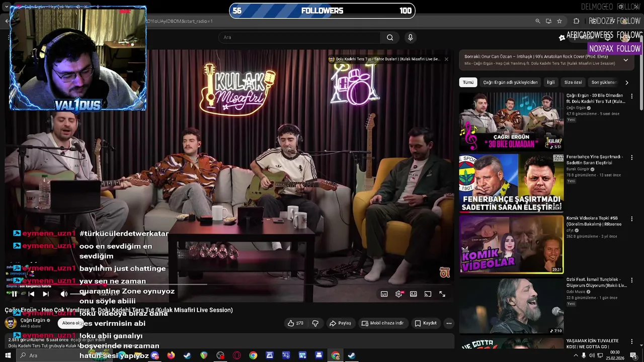Toggle subtitles in the video player
This screenshot has height=362, width=644.
click(384, 294)
